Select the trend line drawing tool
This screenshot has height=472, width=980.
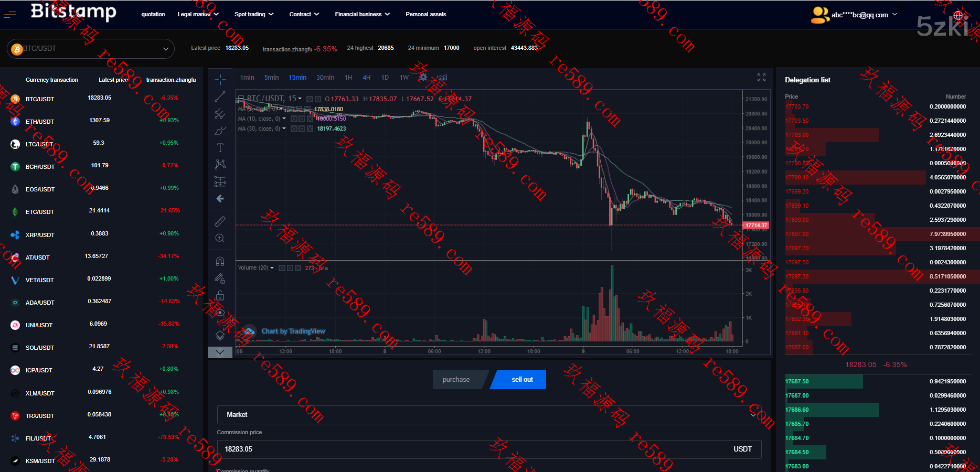pos(220,97)
